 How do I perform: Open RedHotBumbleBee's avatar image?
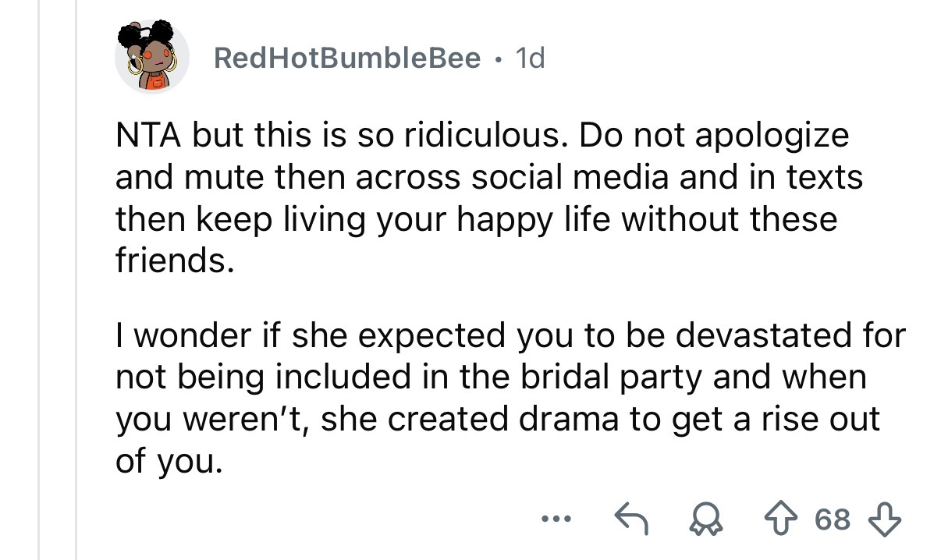[152, 56]
